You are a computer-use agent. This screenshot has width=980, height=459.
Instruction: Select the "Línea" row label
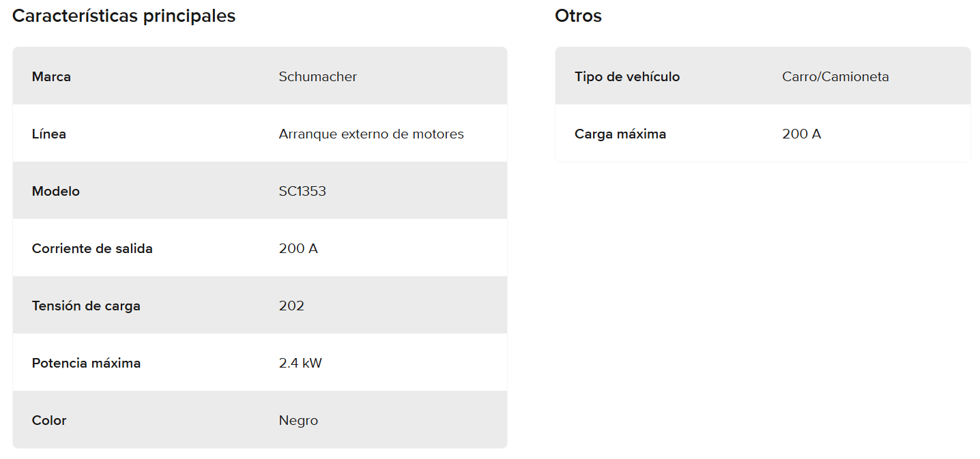point(49,134)
